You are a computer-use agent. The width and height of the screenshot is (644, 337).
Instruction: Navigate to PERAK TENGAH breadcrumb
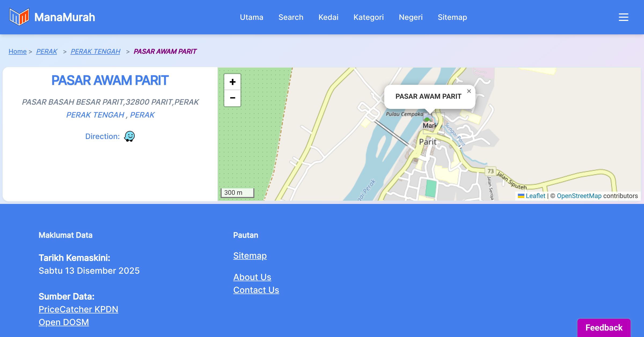click(x=95, y=51)
